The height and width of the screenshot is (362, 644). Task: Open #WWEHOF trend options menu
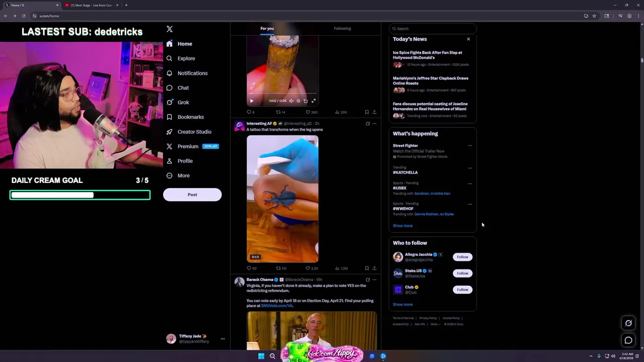coord(470,204)
